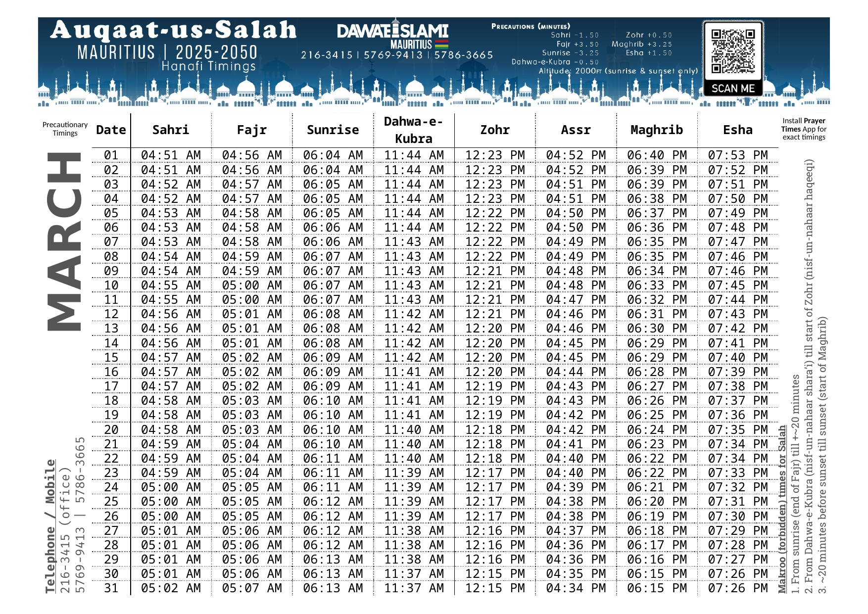
Task: Click the DawateIslami Mauritius logo
Action: [x=392, y=34]
